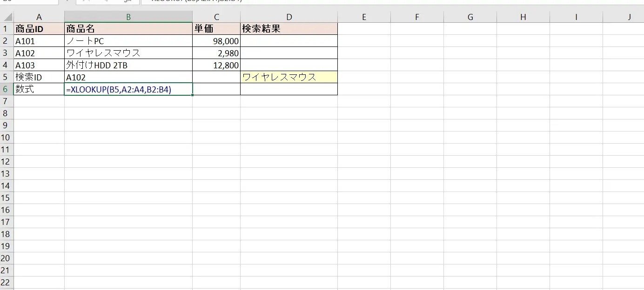Select row 18 header
This screenshot has width=644, height=290.
tap(7, 234)
